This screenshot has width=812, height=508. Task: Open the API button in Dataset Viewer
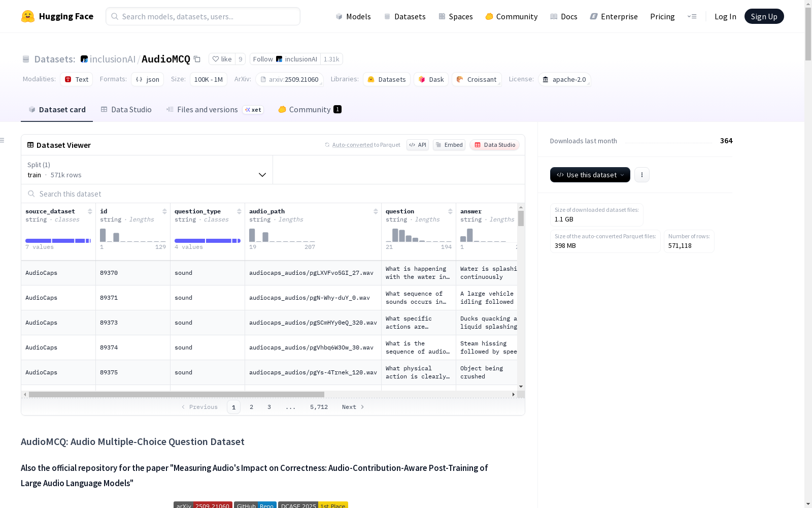click(x=418, y=145)
